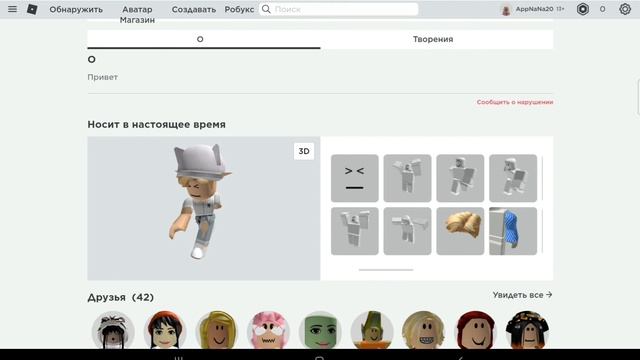Click the Roblox logo home icon
Image resolution: width=640 pixels, height=360 pixels.
point(32,9)
